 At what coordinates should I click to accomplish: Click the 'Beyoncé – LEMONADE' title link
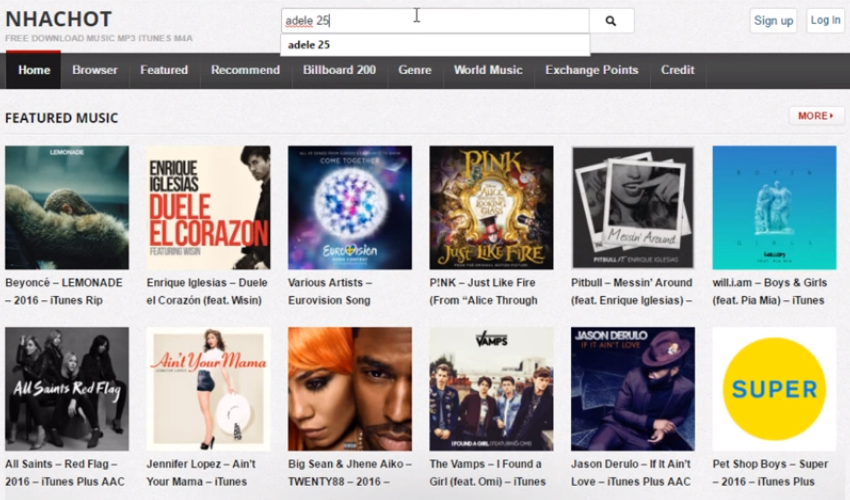point(64,291)
